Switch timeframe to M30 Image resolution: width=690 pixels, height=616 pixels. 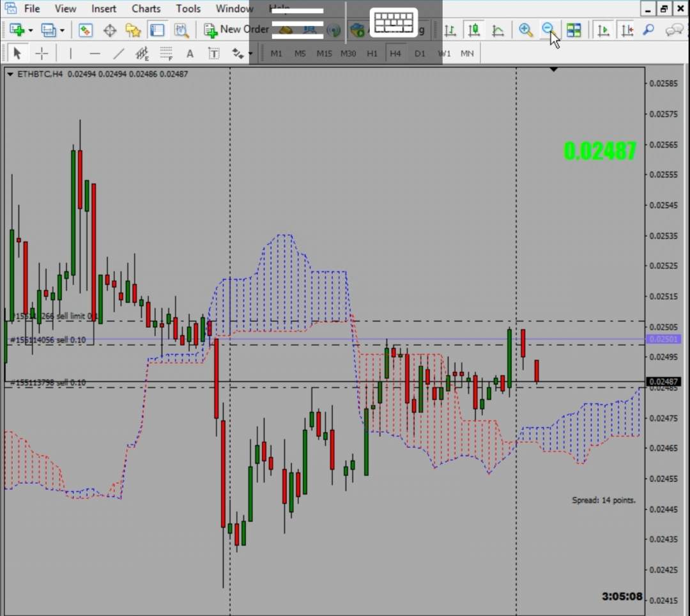click(348, 54)
